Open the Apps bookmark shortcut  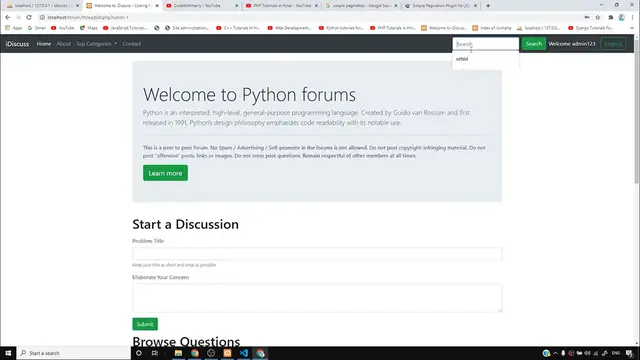(13, 28)
